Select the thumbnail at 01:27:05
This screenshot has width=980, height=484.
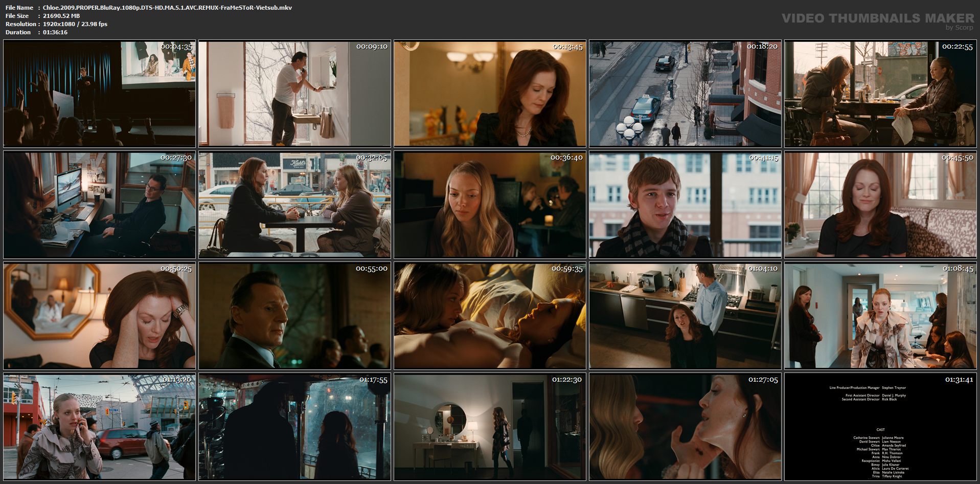coord(685,427)
